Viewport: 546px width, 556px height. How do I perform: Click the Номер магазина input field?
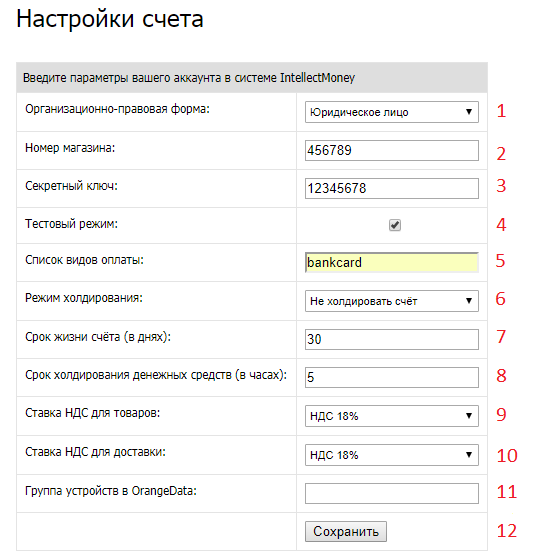[x=391, y=150]
